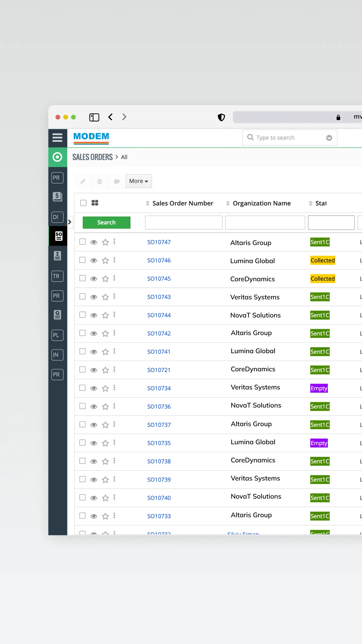Viewport: 362px width, 644px height.
Task: Check the select-all checkbox in table header
Action: (x=83, y=203)
